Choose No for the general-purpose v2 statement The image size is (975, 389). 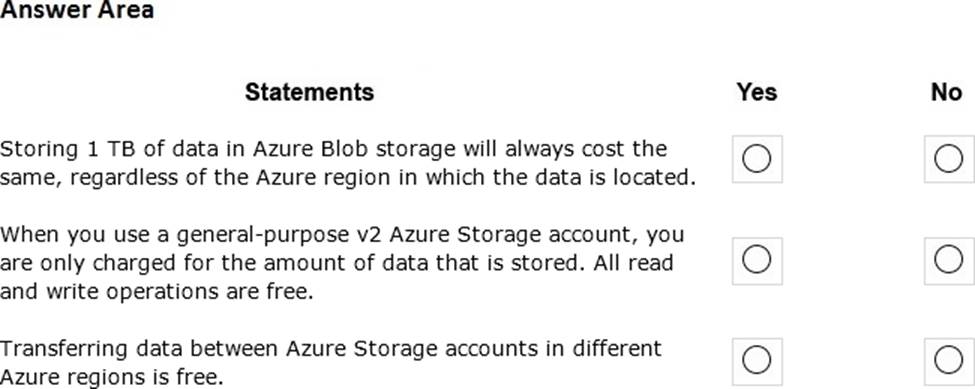pos(948,260)
